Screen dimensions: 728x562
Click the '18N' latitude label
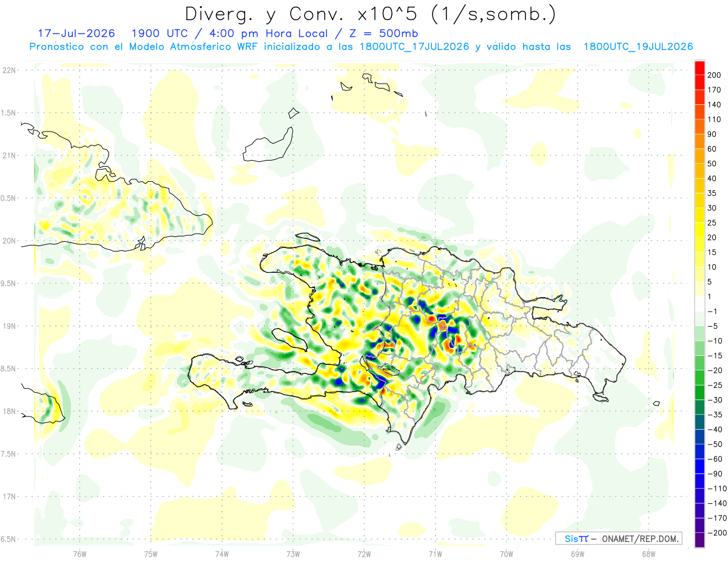[9, 411]
